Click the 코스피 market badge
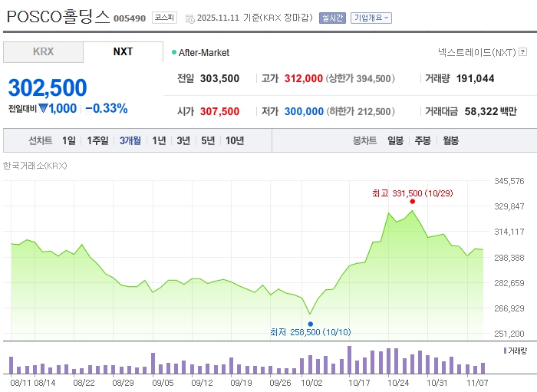Screen dimensions: 537x392 tap(164, 17)
